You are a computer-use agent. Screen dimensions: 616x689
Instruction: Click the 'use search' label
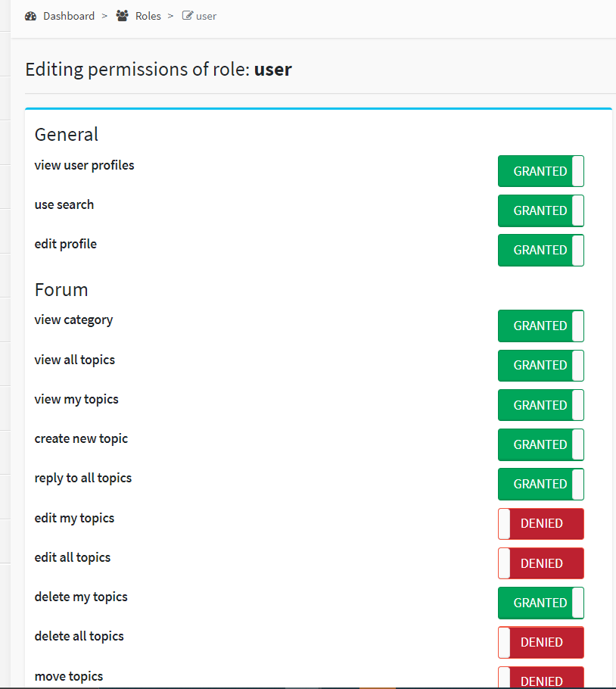coord(64,204)
